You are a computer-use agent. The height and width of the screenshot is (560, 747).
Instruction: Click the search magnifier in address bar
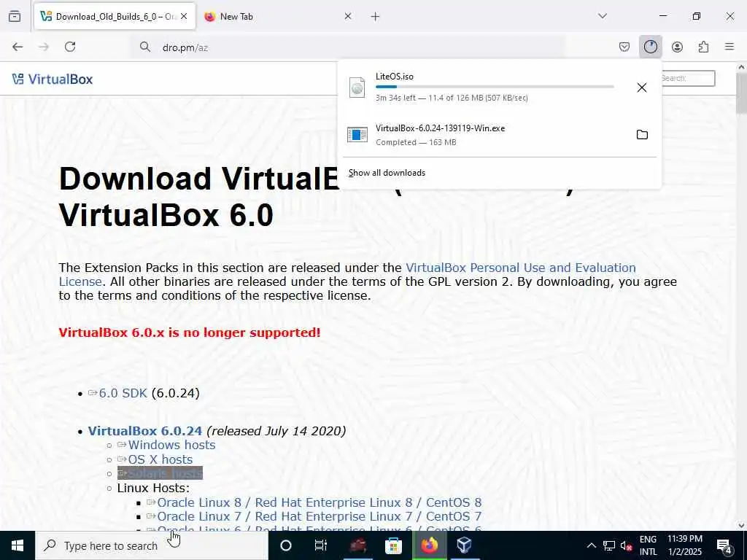point(145,47)
